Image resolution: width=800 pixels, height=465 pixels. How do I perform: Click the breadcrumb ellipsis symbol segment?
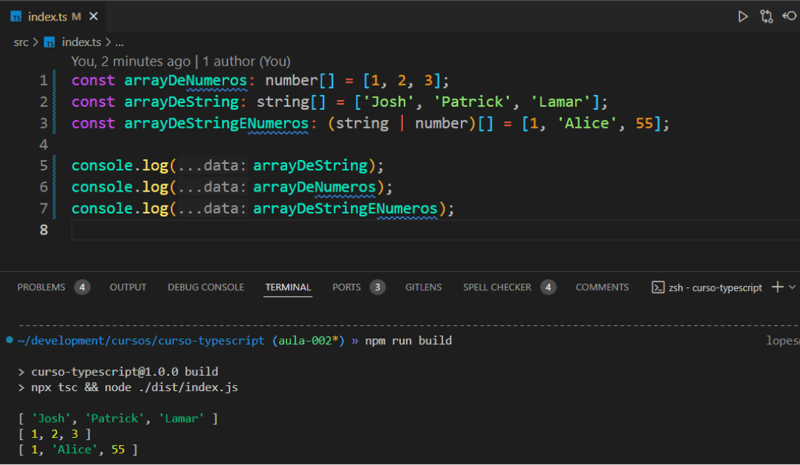119,42
